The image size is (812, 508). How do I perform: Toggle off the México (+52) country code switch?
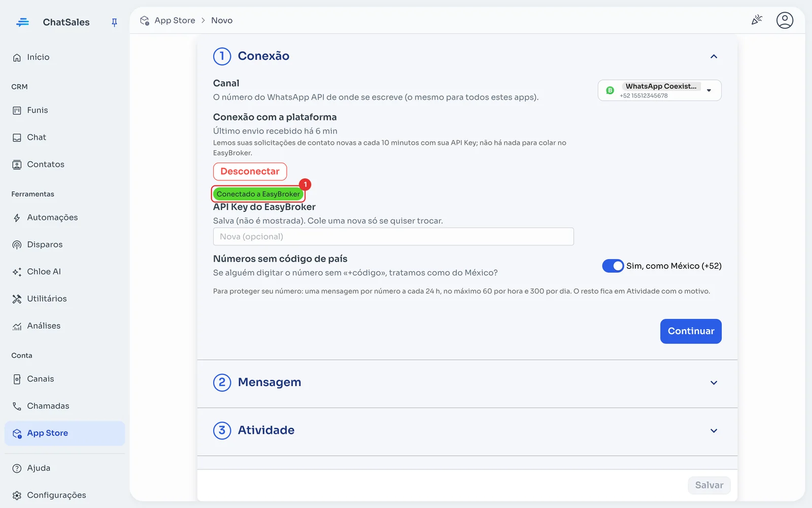point(613,266)
